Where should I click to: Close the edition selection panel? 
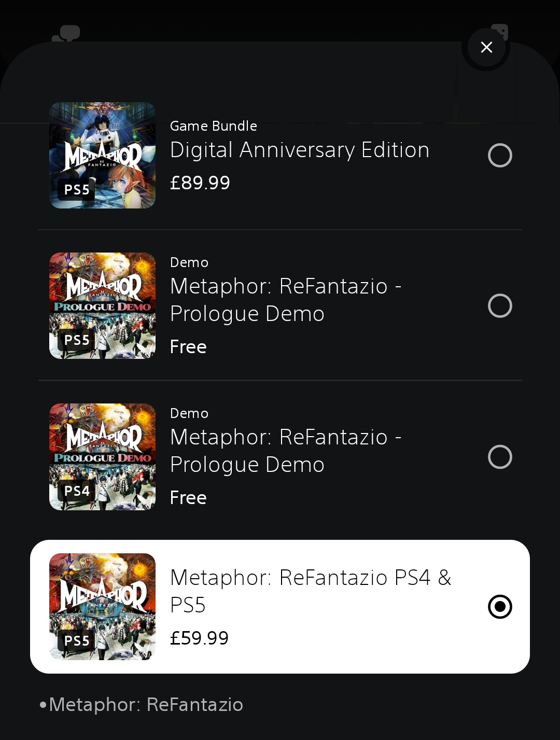point(486,47)
